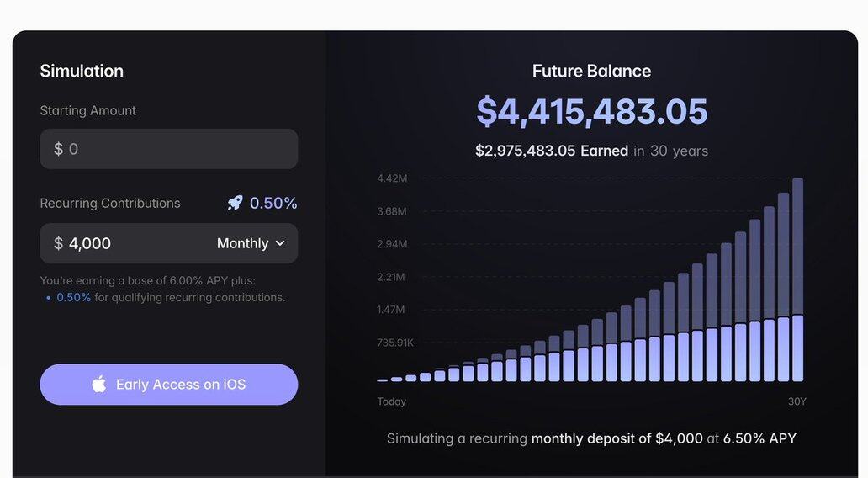Click the Today label on the chart axis
Viewport: 868px width, 478px height.
(x=391, y=401)
